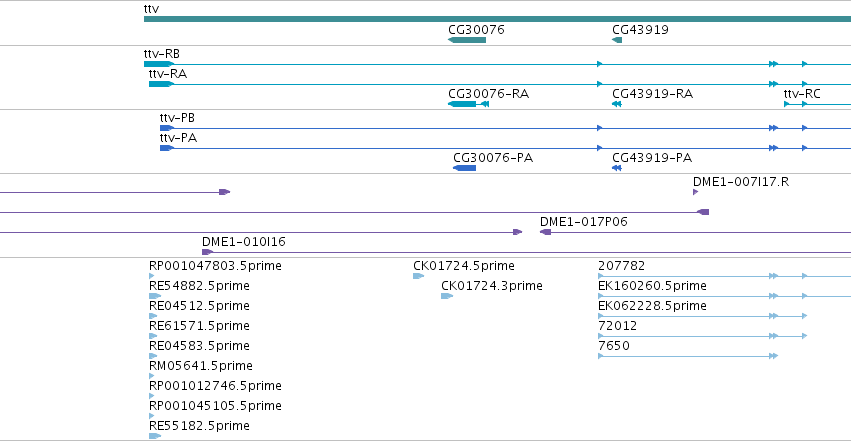Image resolution: width=851 pixels, height=441 pixels.
Task: Select the CG30076 gene arrow glyph
Action: click(x=467, y=40)
